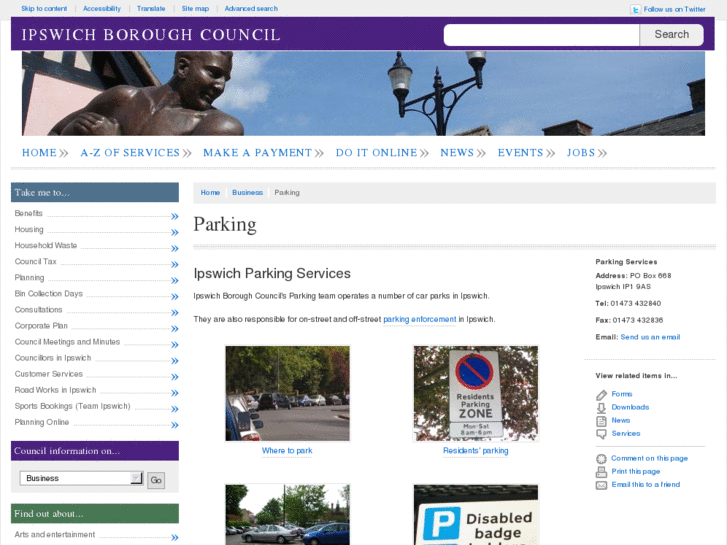The height and width of the screenshot is (545, 727).
Task: Click the chevron beside Customer Services
Action: (175, 377)
